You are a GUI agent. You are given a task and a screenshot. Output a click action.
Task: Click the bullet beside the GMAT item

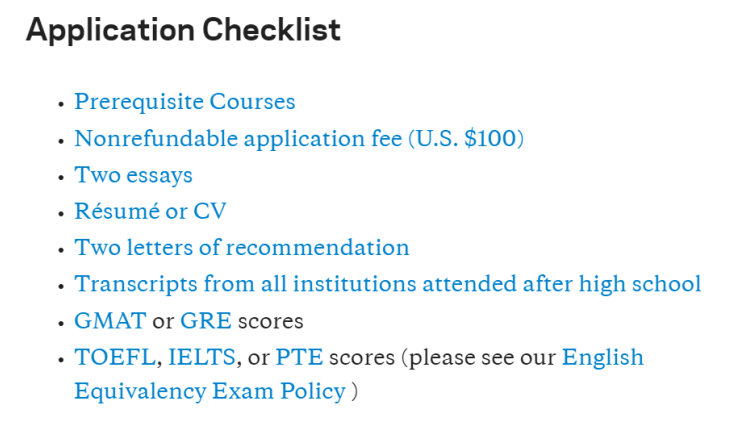[x=62, y=322]
